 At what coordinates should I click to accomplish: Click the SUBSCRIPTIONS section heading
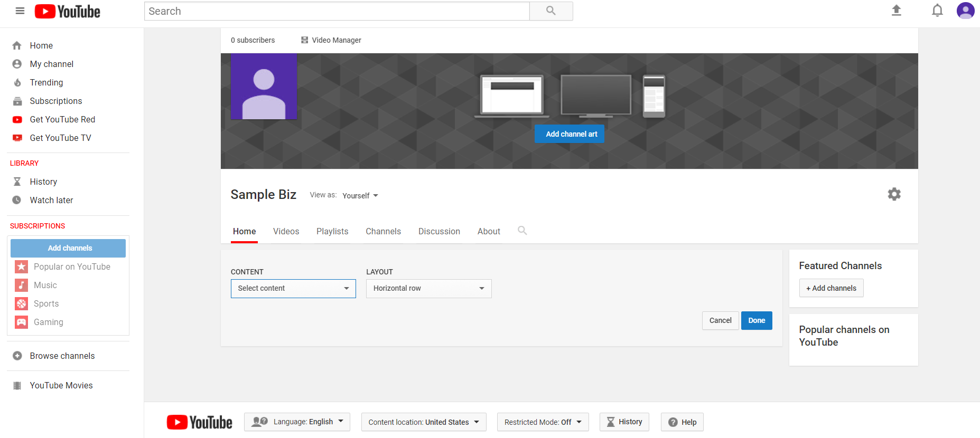38,226
